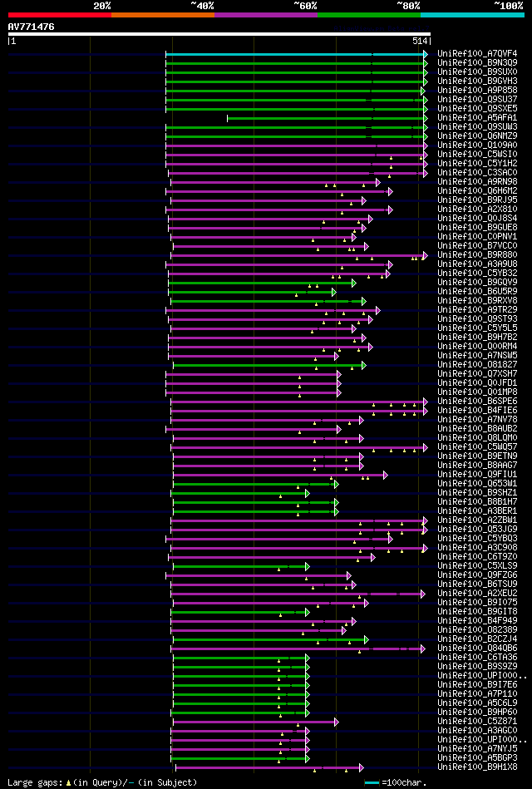Open UniRef100_O82389 hit link
The image size is (532, 789).
tap(478, 629)
